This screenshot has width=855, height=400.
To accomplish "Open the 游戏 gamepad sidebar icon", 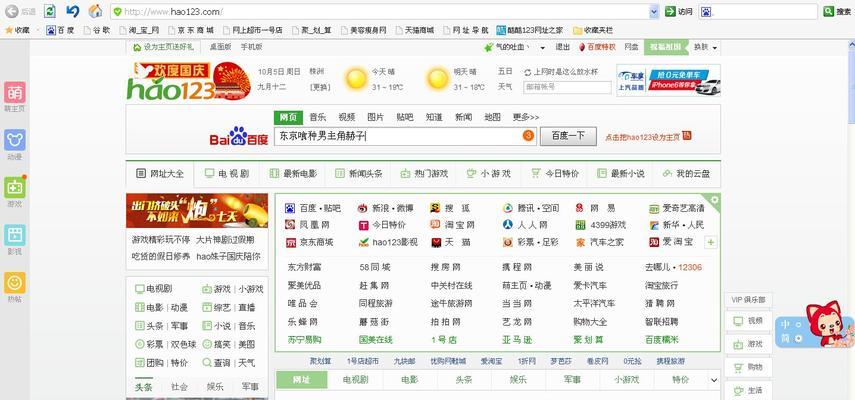I will pyautogui.click(x=15, y=187).
